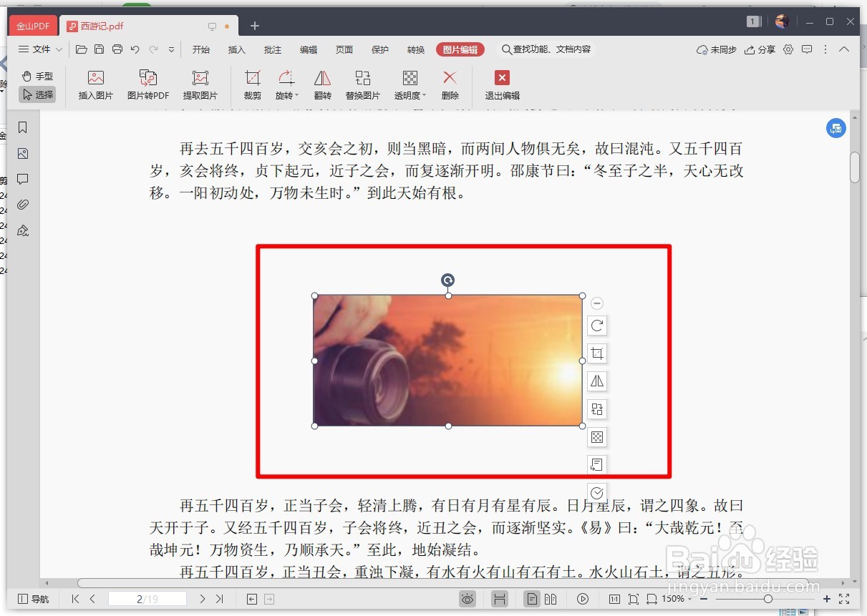Click 退出编辑 to exit image editing
The height and width of the screenshot is (616, 867).
tap(502, 84)
